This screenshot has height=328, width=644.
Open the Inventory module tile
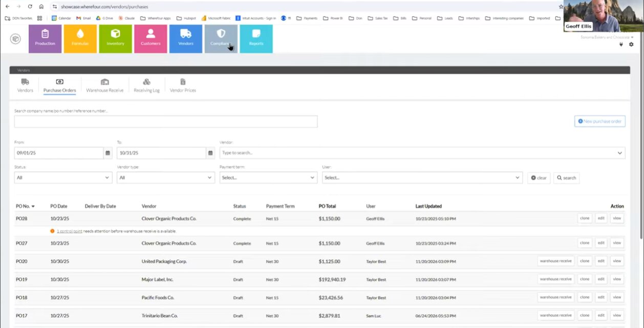(x=115, y=38)
